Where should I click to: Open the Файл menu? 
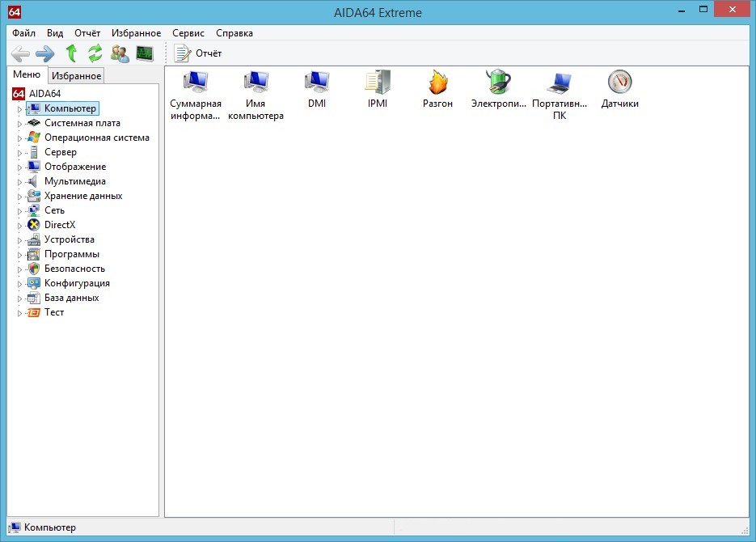tap(23, 33)
